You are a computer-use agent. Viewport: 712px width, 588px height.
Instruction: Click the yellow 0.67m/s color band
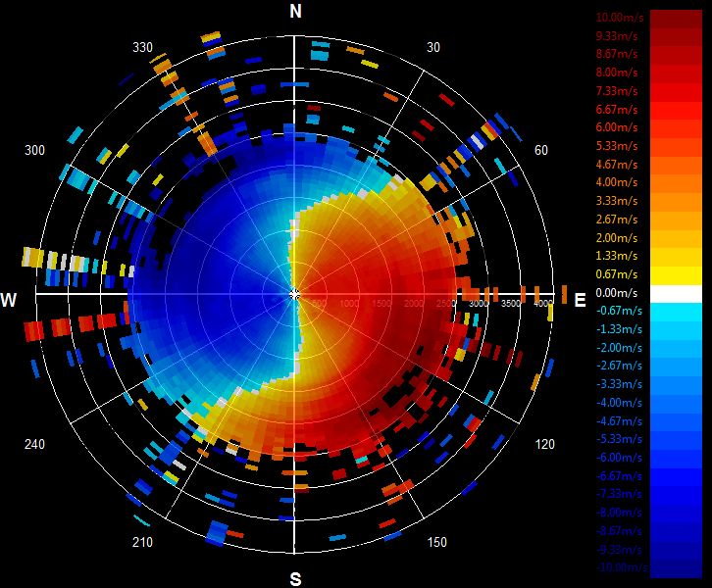[676, 275]
